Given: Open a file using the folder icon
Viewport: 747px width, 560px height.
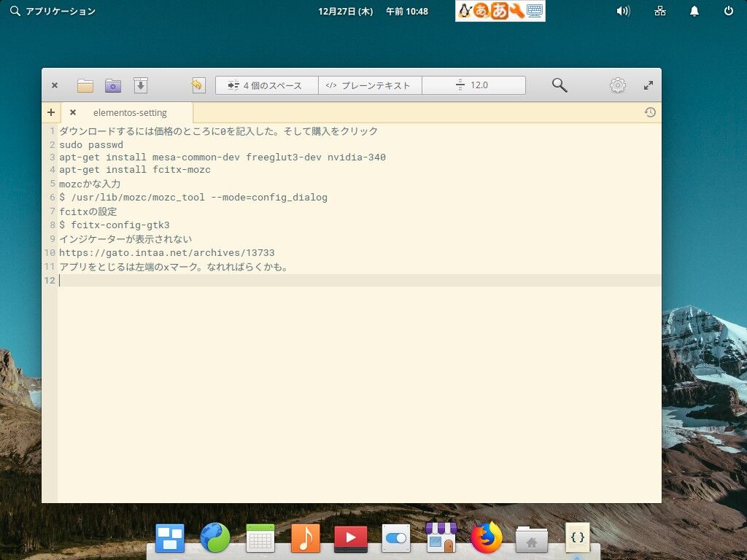Looking at the screenshot, I should (85, 85).
